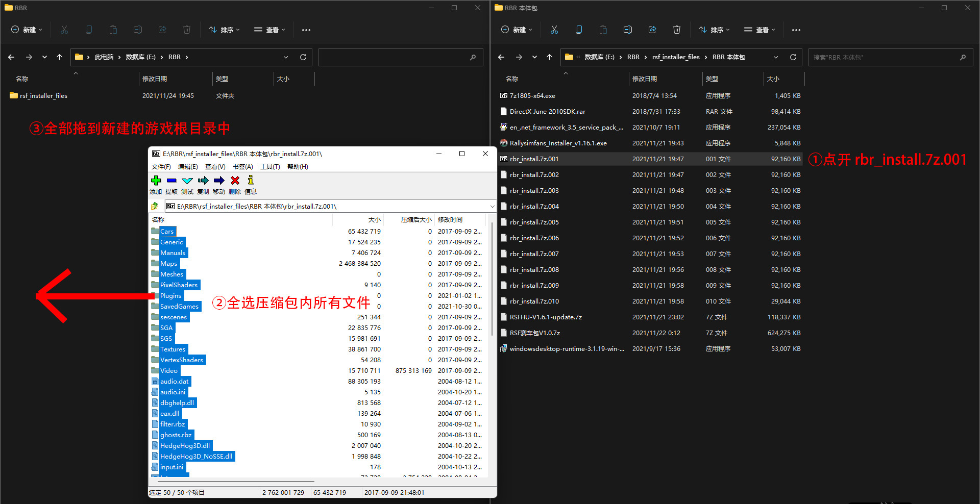The height and width of the screenshot is (504, 980).
Task: Sort by 压缩后大小 column in 7-Zip
Action: [x=409, y=219]
